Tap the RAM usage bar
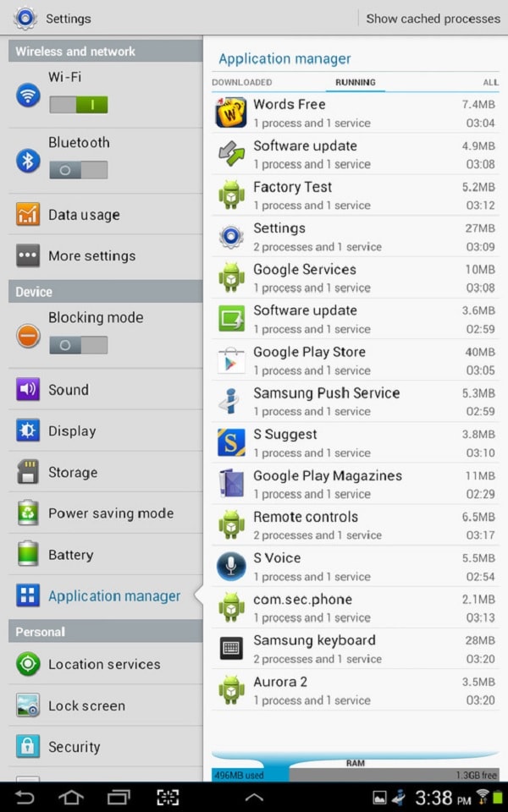 pyautogui.click(x=355, y=775)
